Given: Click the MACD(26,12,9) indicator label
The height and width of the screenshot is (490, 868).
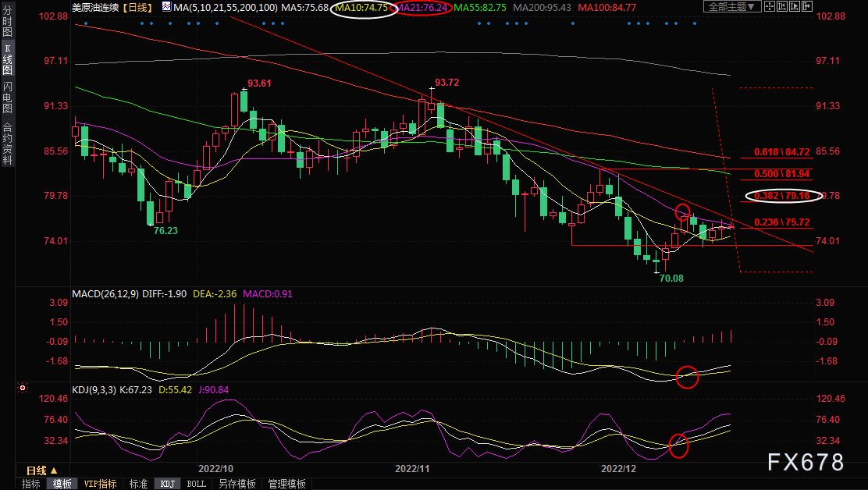Looking at the screenshot, I should pyautogui.click(x=105, y=293).
